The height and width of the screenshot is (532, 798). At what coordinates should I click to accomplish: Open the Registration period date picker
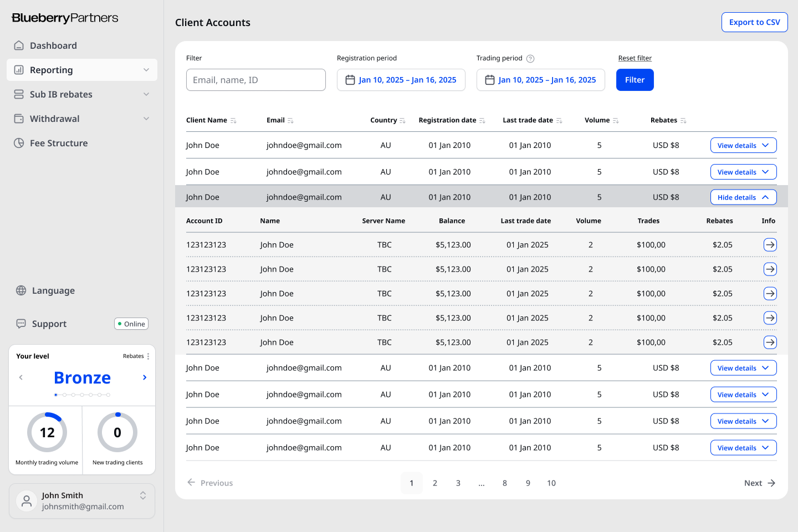[x=401, y=80]
